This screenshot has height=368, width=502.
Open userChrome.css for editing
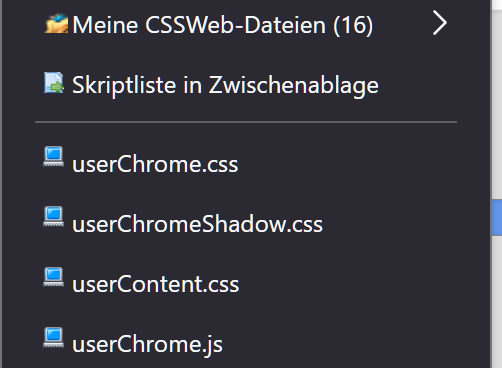click(246, 164)
